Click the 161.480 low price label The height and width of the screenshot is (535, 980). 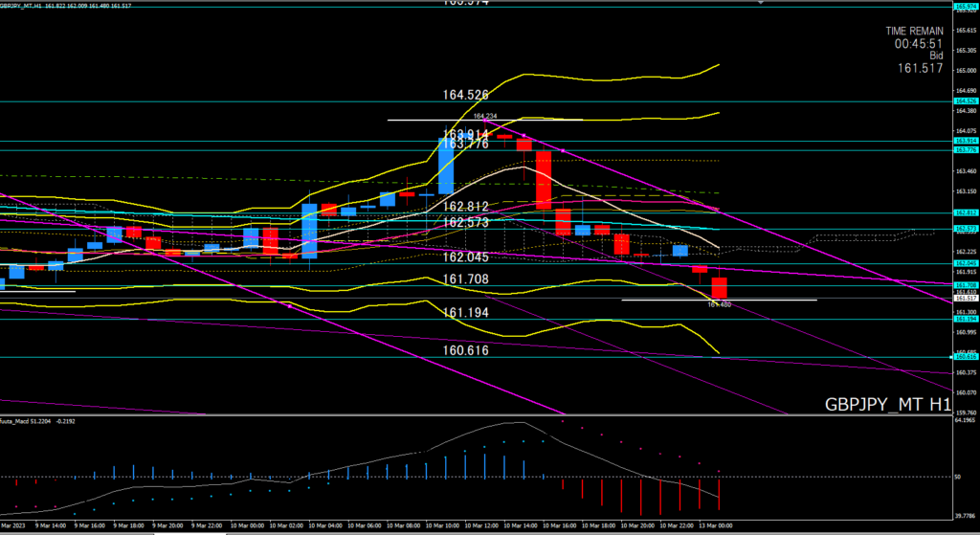click(x=719, y=305)
